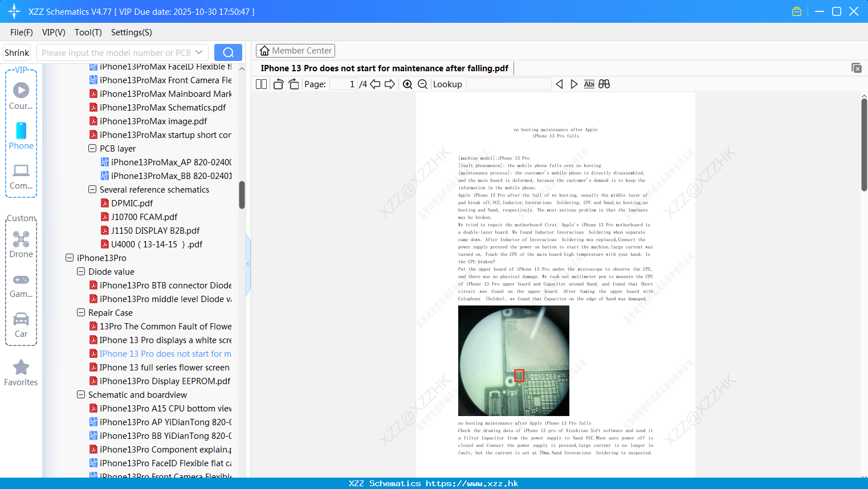
Task: Toggle the two-page view icon
Action: (x=261, y=84)
